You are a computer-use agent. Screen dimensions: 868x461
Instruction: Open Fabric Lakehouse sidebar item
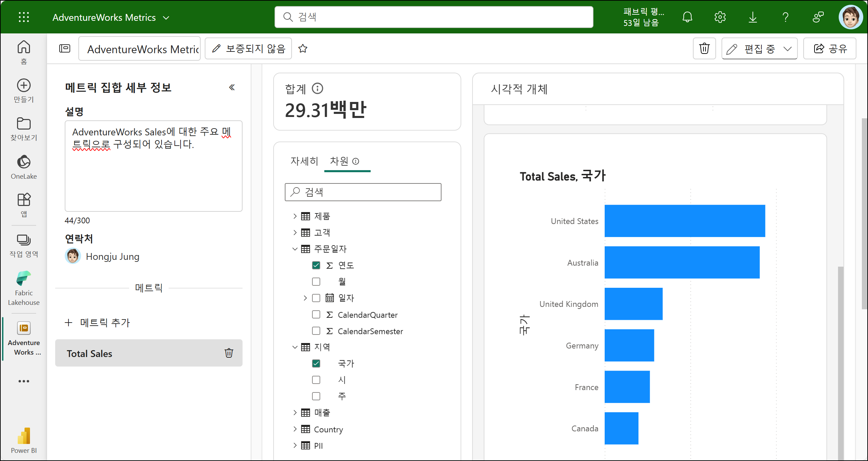(x=24, y=288)
